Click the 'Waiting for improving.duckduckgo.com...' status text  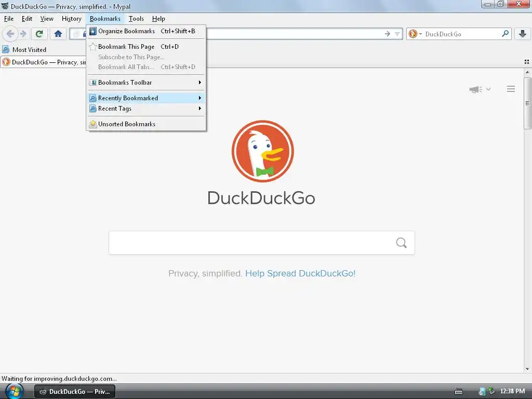(59, 379)
